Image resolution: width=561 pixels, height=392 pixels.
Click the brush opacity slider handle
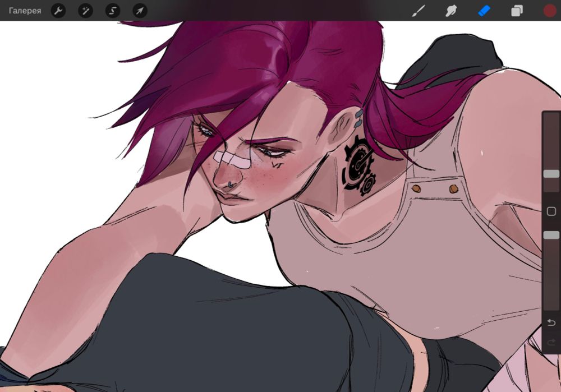click(x=551, y=235)
